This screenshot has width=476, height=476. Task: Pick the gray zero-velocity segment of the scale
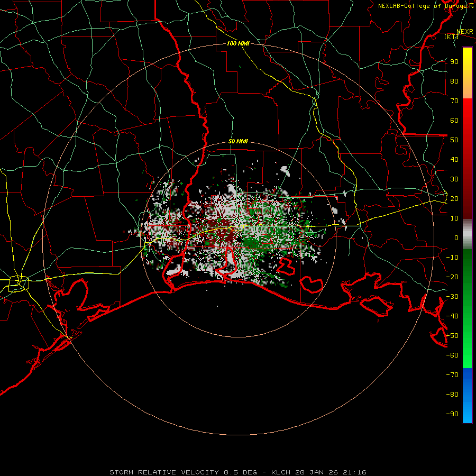point(467,234)
